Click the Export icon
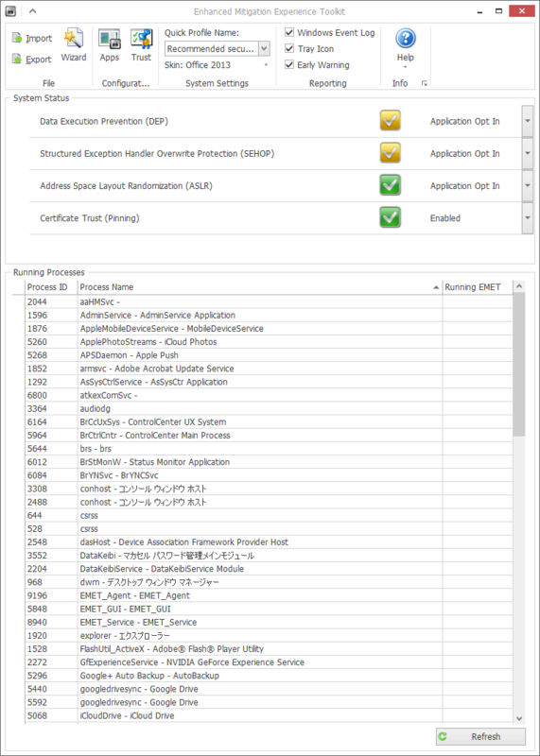540x756 pixels. [x=17, y=60]
